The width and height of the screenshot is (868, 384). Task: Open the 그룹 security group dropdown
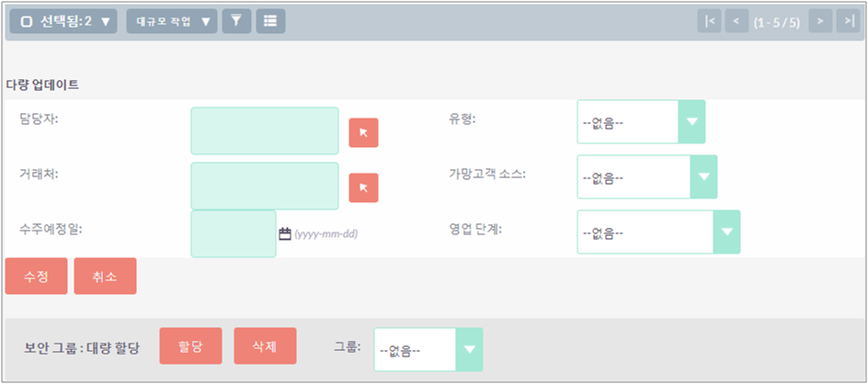428,350
